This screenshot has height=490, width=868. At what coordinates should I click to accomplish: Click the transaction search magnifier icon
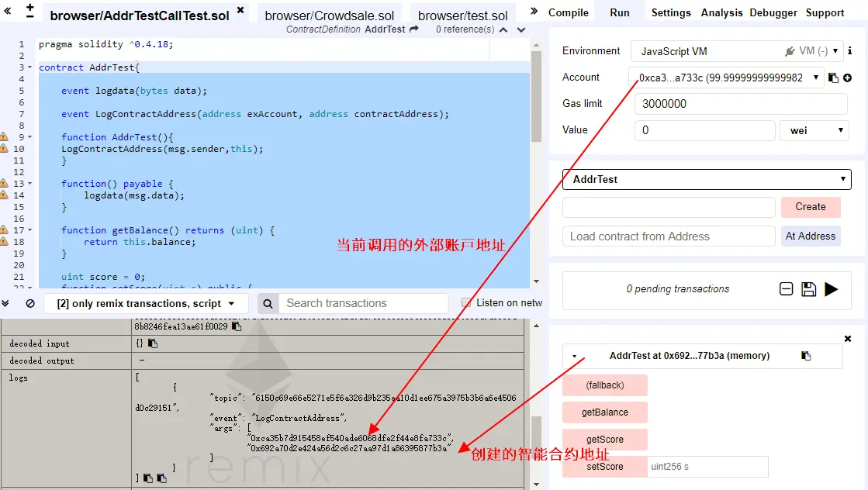pos(268,303)
